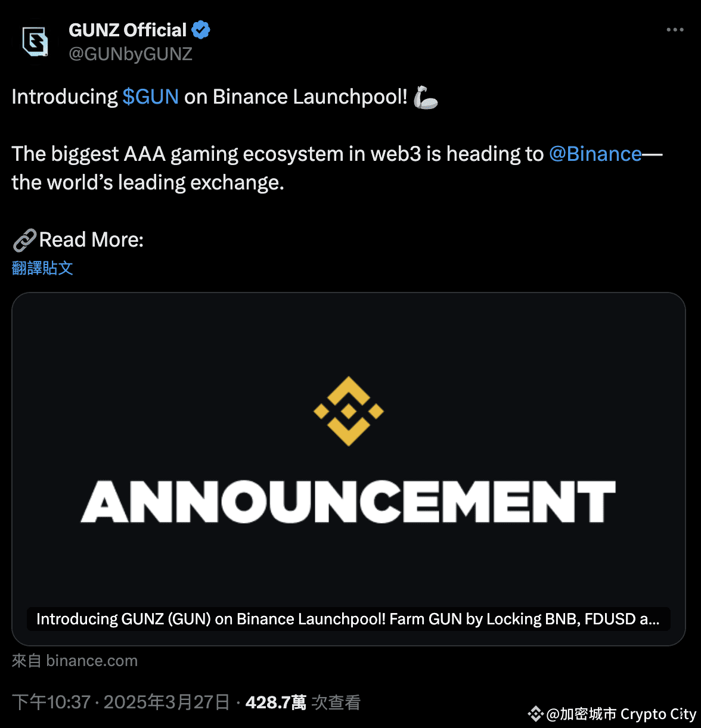Click 翻譯貼文 to translate the post

[42, 268]
